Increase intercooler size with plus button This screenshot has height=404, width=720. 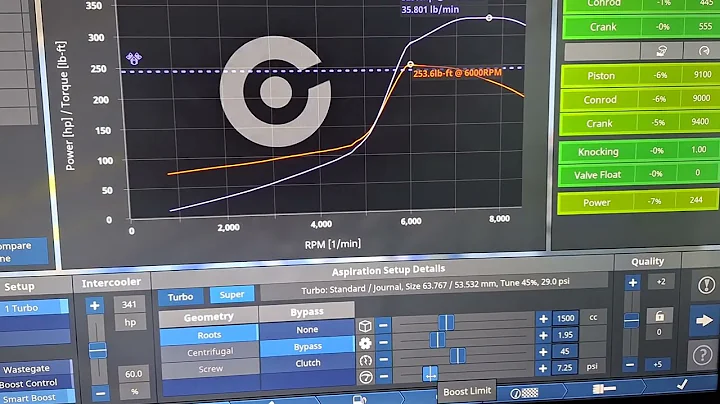coord(95,306)
